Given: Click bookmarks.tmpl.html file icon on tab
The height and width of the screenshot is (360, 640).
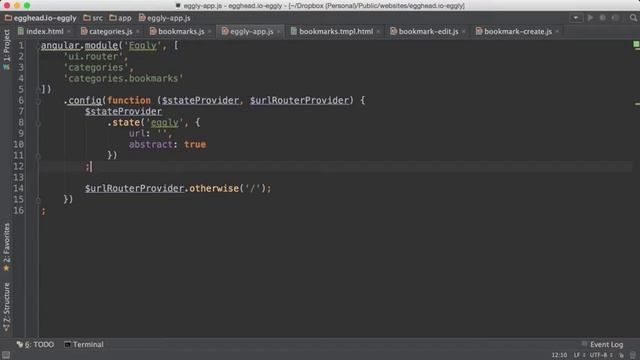Looking at the screenshot, I should tap(293, 31).
